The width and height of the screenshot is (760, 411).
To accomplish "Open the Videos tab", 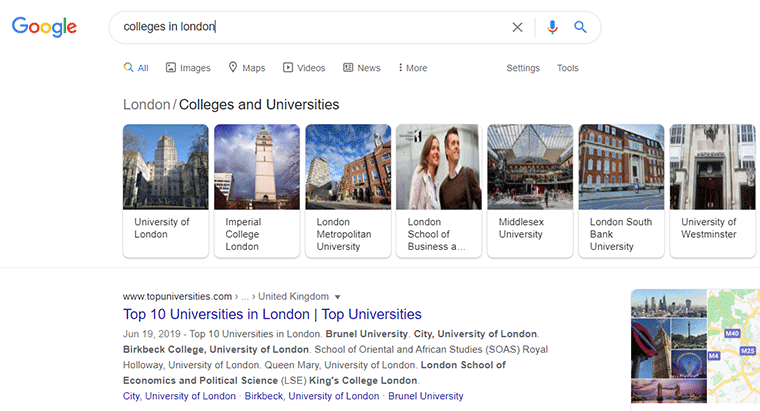I will click(x=304, y=68).
